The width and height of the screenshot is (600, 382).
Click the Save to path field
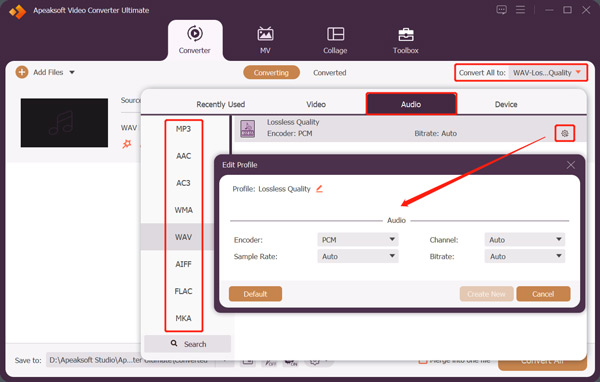coord(130,360)
